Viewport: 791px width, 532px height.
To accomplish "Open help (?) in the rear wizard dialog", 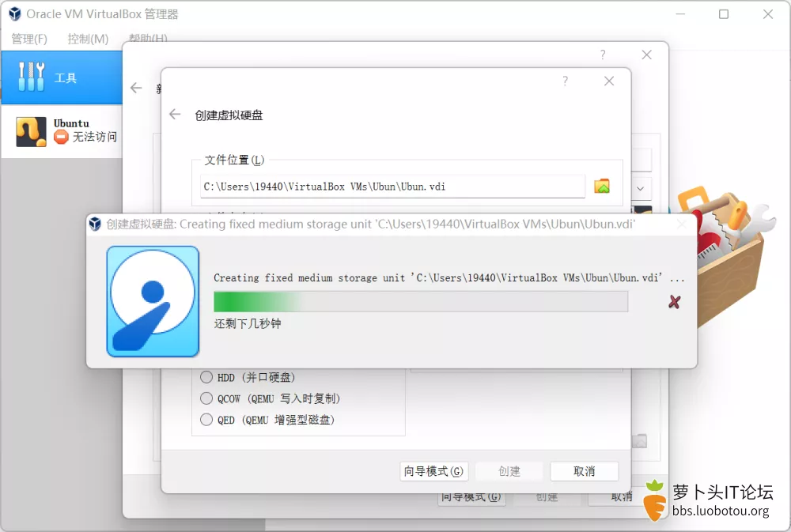I will click(603, 55).
